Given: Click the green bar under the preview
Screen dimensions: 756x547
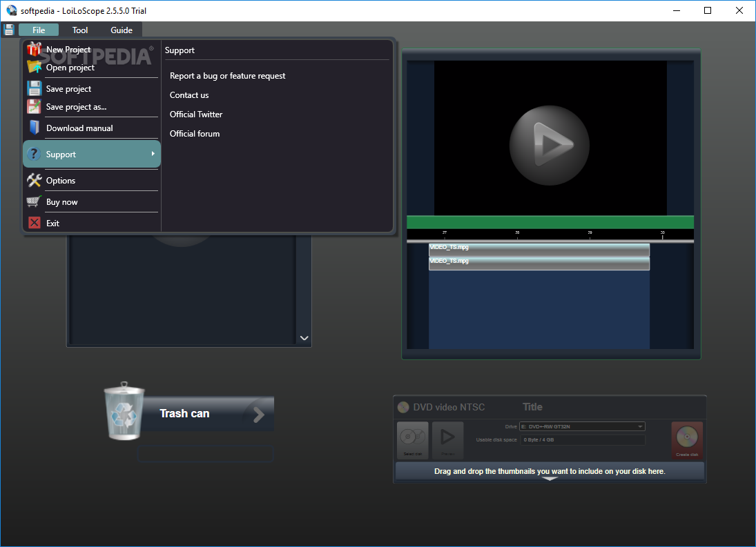Looking at the screenshot, I should coord(550,222).
